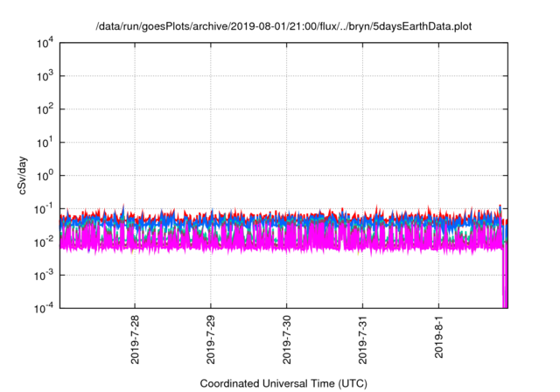Screen dimensions: 560x392
Task: Click the cSv/day y-axis label
Action: tap(23, 175)
